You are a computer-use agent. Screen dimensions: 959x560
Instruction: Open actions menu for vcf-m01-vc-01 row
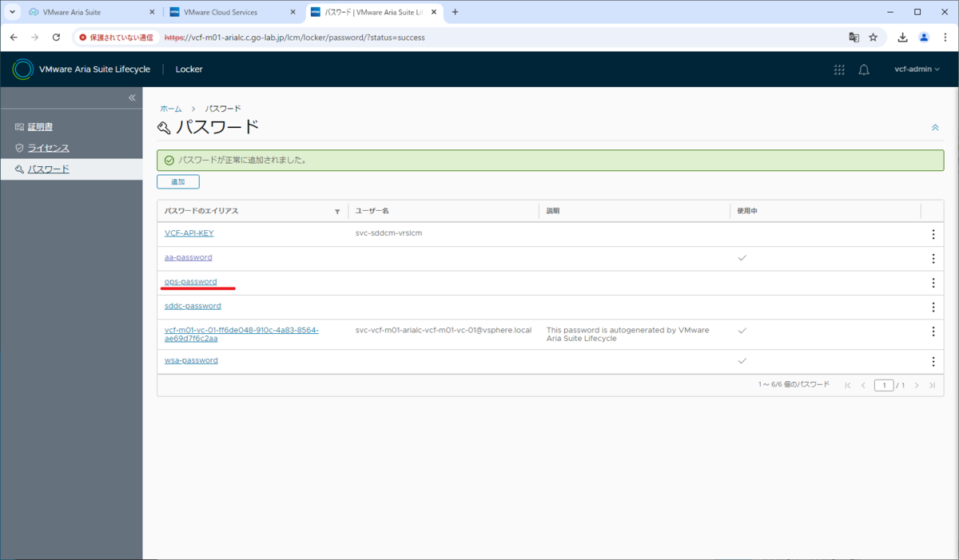pyautogui.click(x=933, y=332)
